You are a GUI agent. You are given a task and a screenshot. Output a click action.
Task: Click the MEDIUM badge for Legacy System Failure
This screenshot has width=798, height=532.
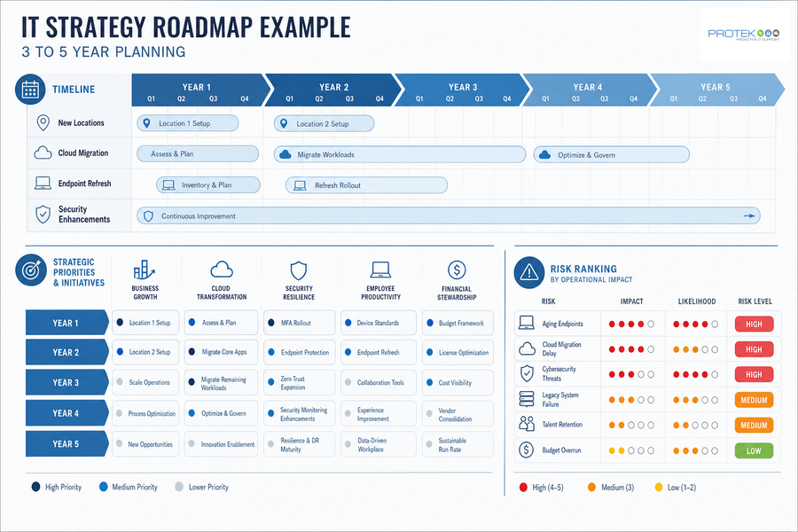click(754, 400)
